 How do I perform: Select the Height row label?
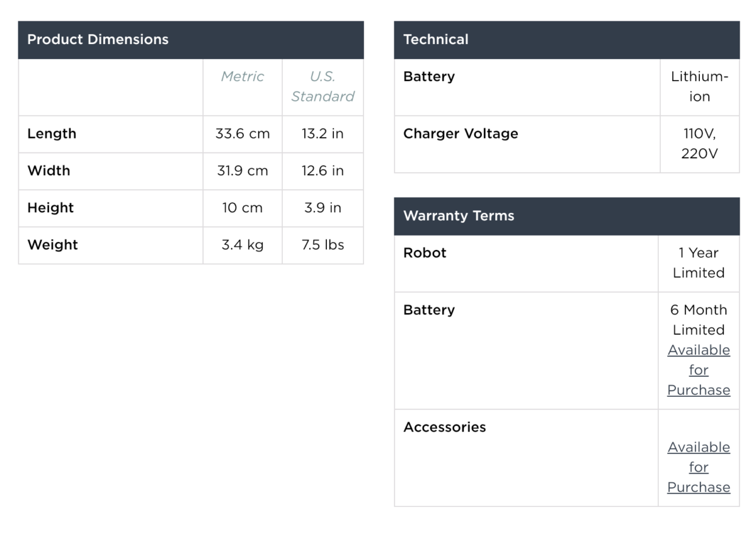[50, 208]
